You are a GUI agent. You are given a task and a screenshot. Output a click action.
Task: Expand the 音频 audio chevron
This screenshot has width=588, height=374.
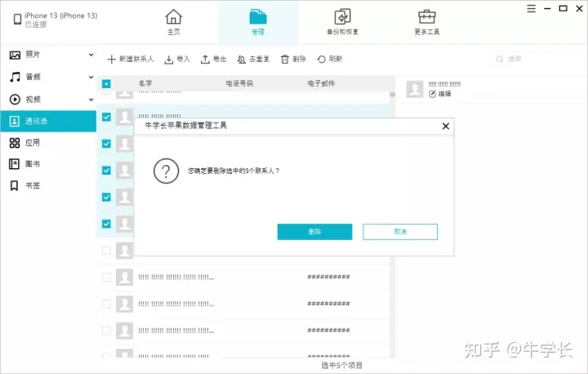point(91,77)
